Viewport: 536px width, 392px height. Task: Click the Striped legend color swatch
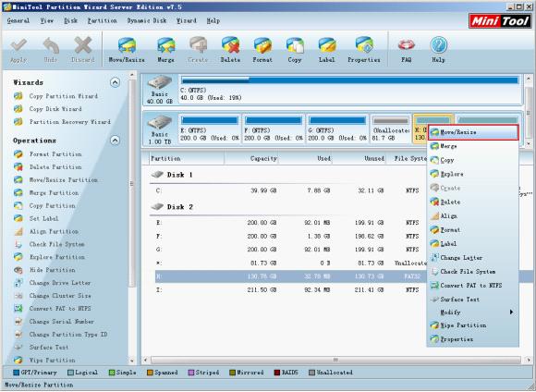click(191, 373)
